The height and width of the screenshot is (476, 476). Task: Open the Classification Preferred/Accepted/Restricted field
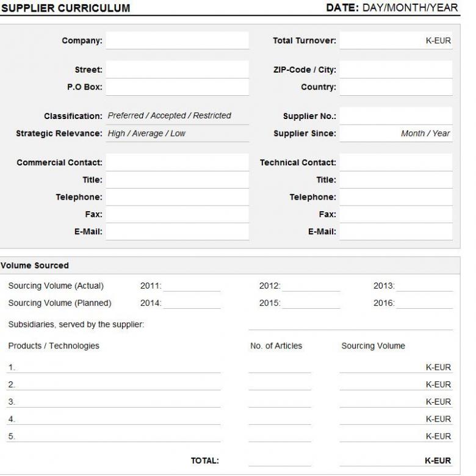coord(177,116)
